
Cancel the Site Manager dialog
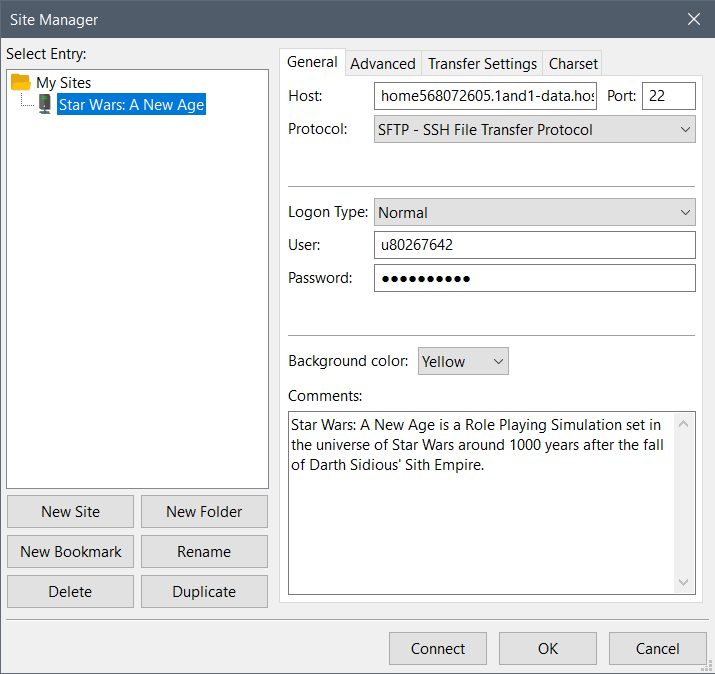(x=658, y=648)
